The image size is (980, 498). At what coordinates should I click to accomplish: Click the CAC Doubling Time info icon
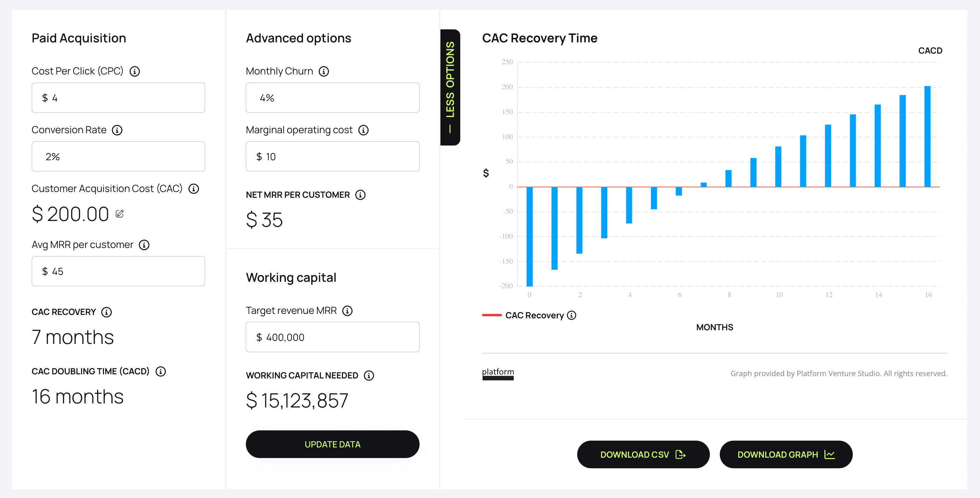click(x=161, y=372)
